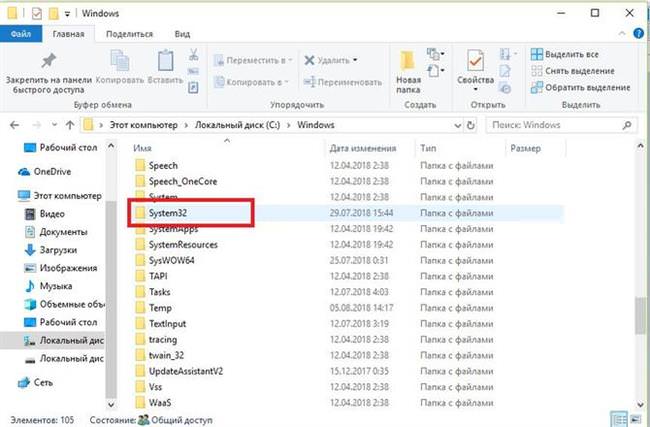This screenshot has height=427, width=650.
Task: Expand the address bar history dropdown
Action: (x=458, y=125)
